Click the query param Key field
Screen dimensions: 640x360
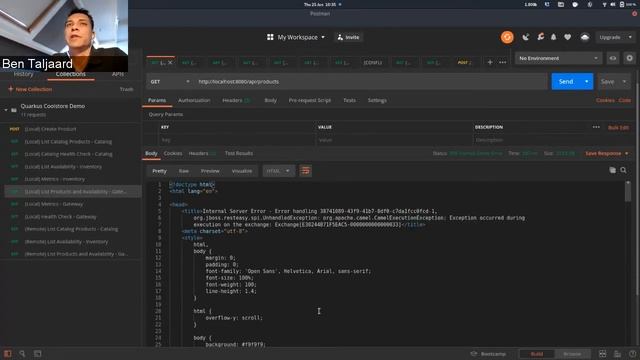point(236,140)
